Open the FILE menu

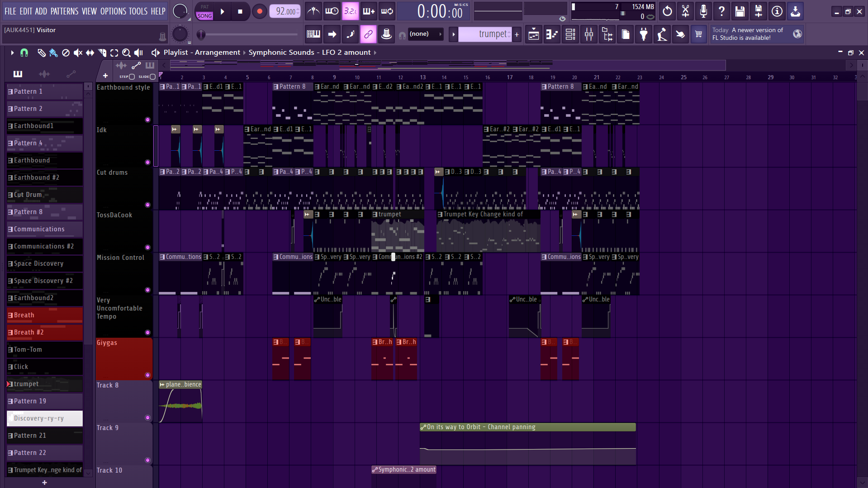click(10, 11)
